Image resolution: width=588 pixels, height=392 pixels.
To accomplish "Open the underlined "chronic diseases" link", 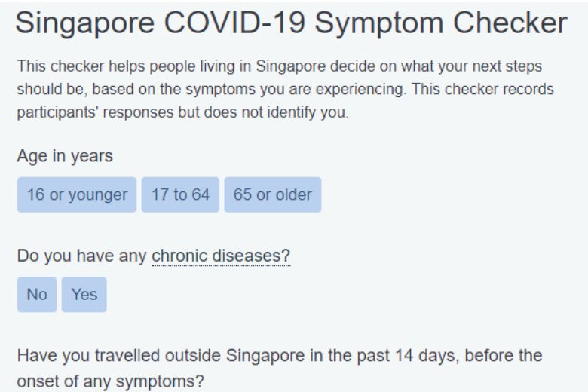I will (221, 256).
